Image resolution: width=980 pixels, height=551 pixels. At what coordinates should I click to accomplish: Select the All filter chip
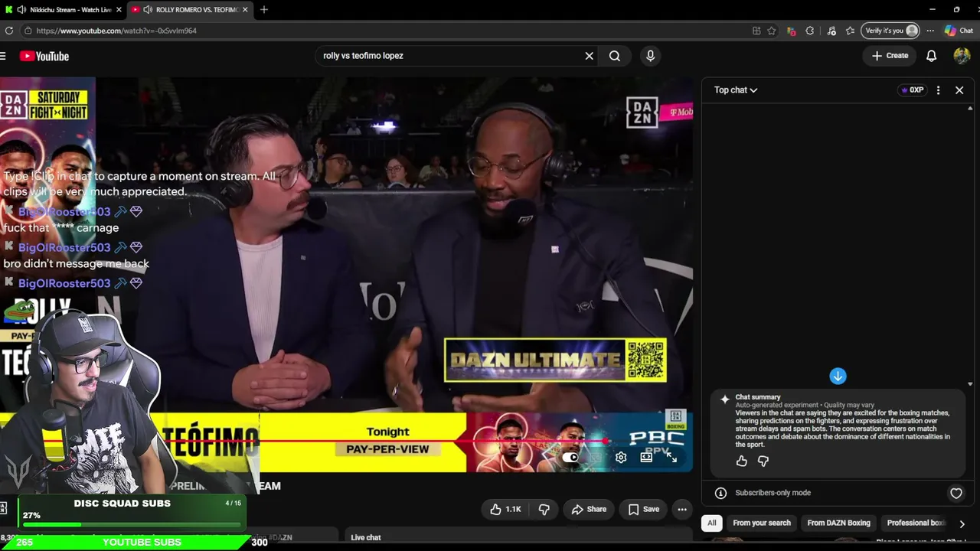[712, 523]
